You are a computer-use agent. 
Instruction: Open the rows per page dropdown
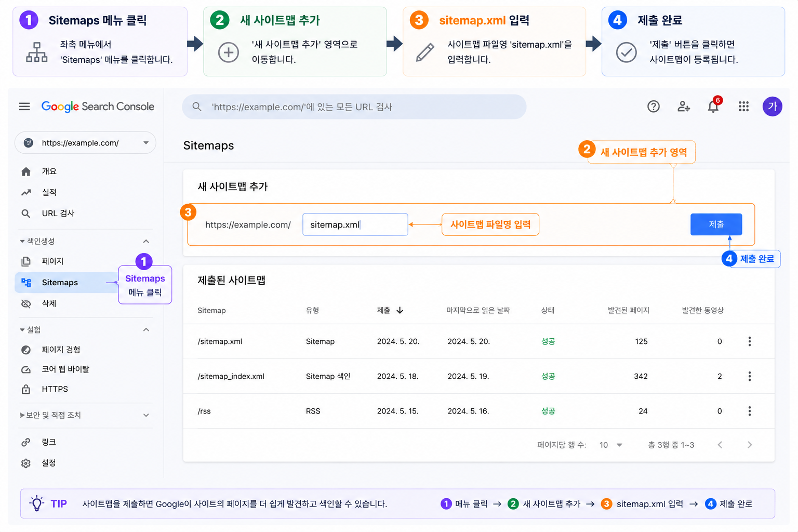611,445
